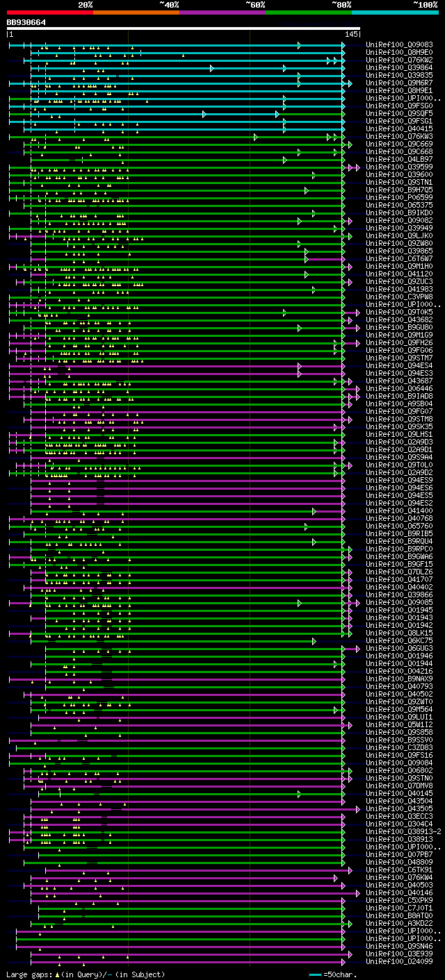Select hit label UniRef100_Q6KC75

(399, 640)
